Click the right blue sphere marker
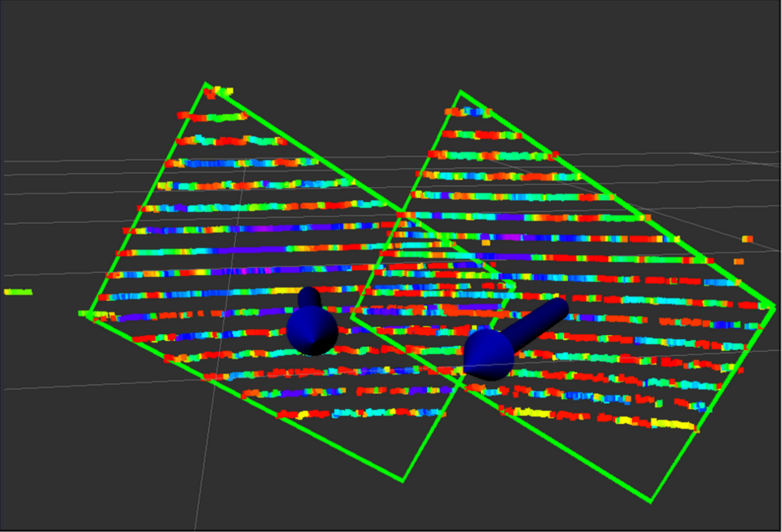 pyautogui.click(x=488, y=355)
